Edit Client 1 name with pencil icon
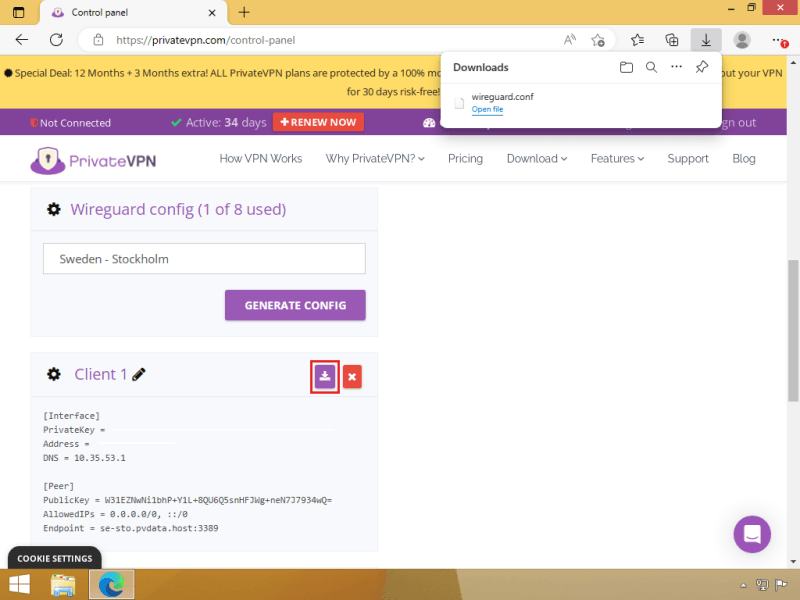This screenshot has height=600, width=800. [x=139, y=374]
